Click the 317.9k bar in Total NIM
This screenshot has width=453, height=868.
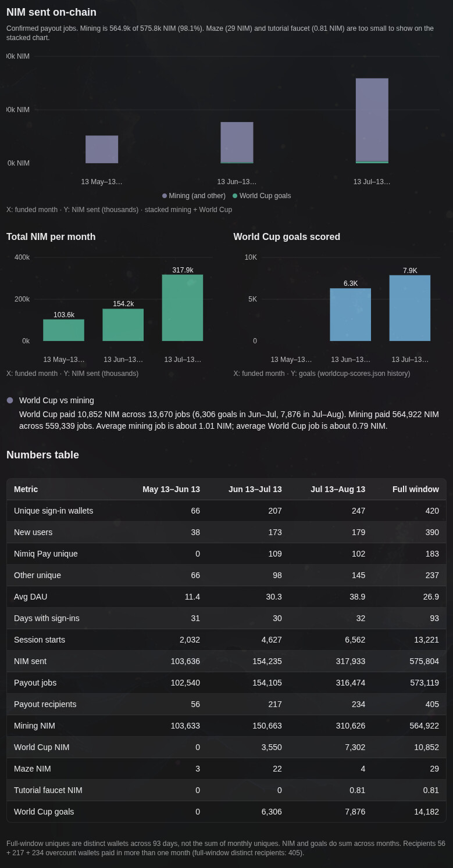(183, 307)
